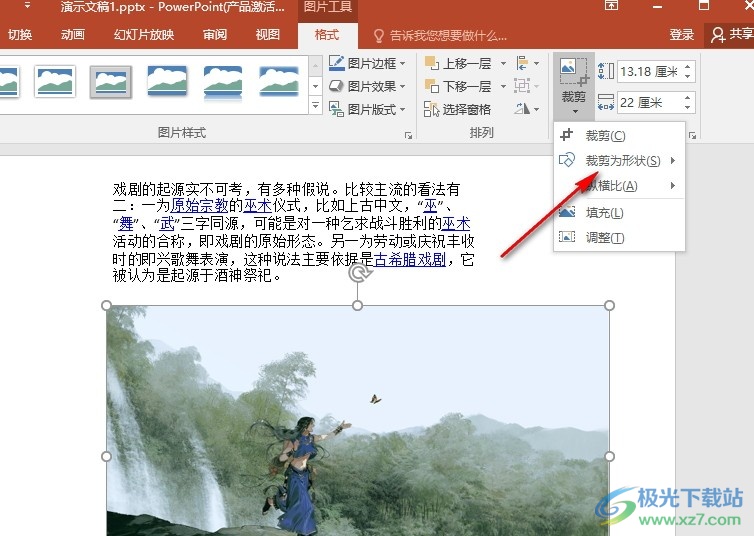Open the 原始宗教 hyperlink in the text
Screen dimensions: 754x536
click(200, 206)
